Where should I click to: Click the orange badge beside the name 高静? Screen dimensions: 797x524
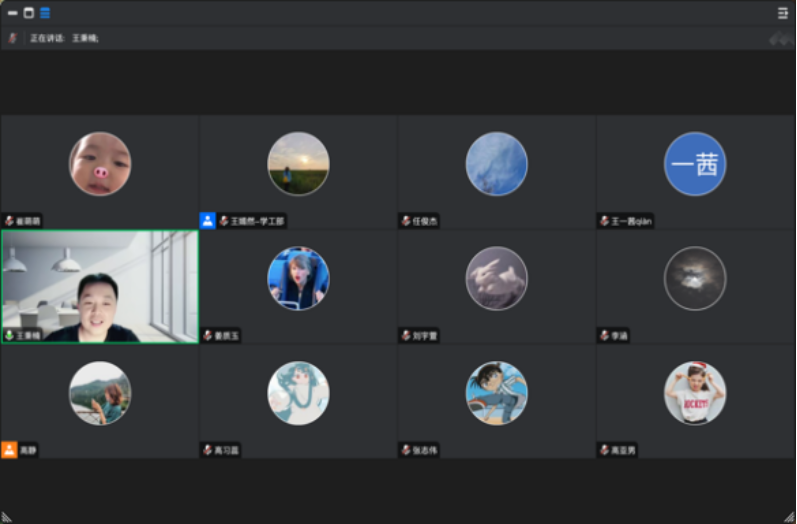9,450
